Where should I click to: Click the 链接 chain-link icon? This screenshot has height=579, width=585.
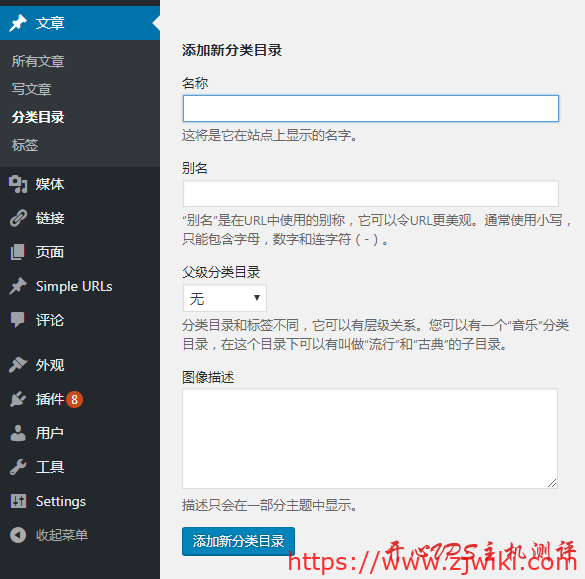[18, 218]
